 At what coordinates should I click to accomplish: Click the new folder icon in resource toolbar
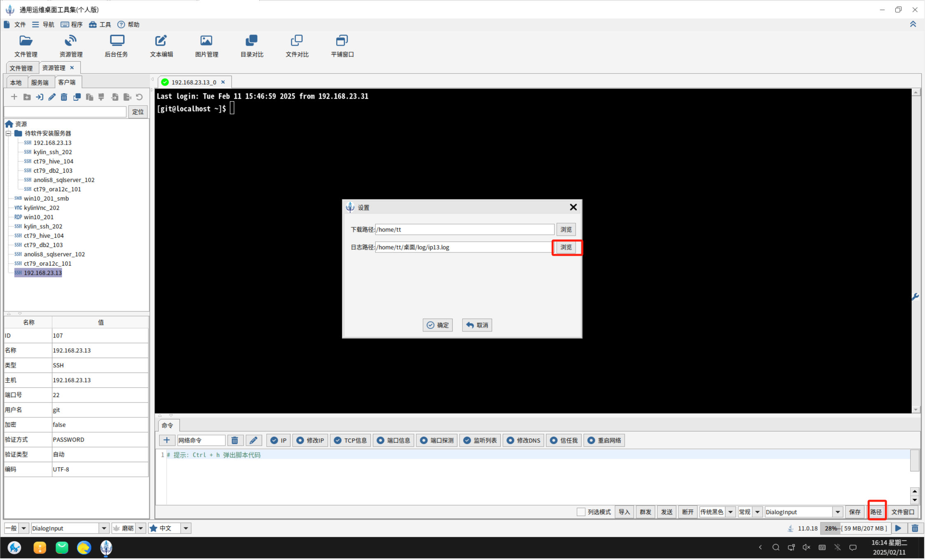coord(27,97)
